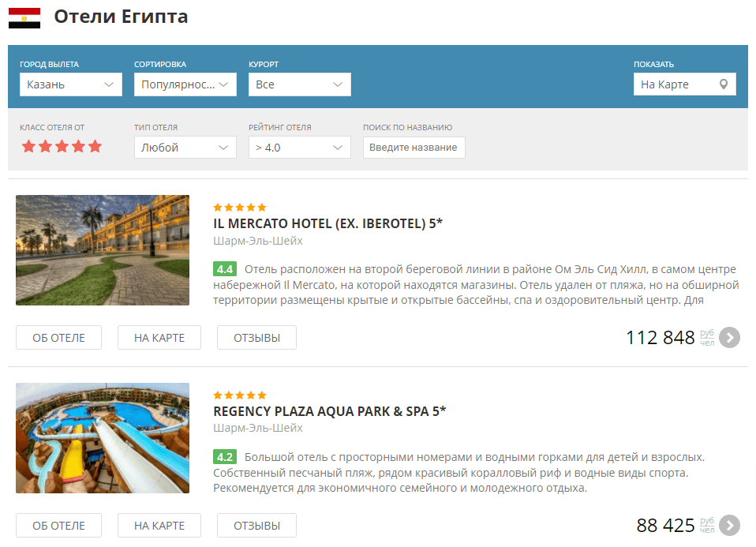This screenshot has width=756, height=547.
Task: Click the arrow next to price 112 848
Action: [729, 338]
